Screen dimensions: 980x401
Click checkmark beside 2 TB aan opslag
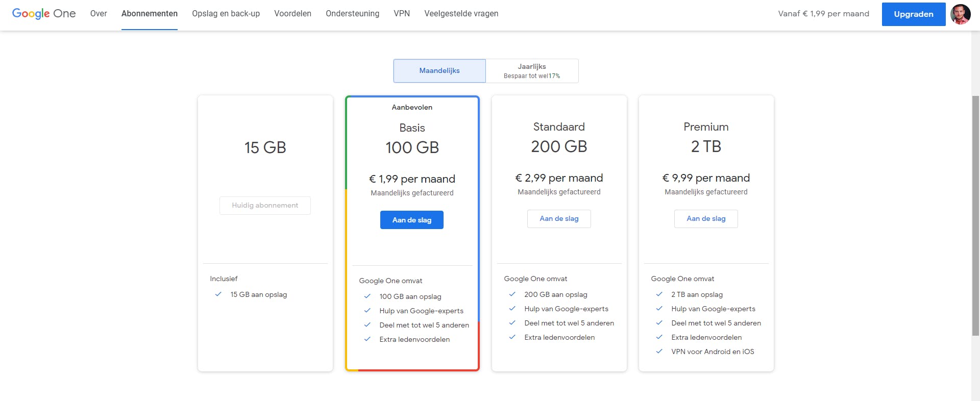click(x=659, y=294)
